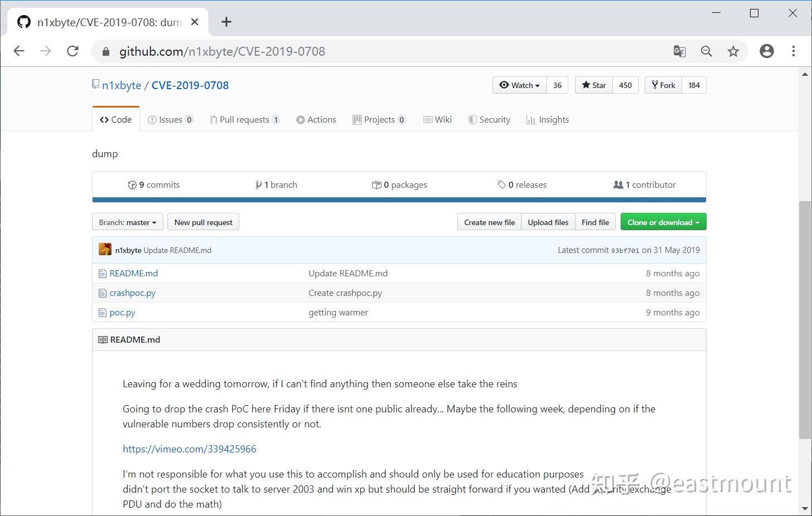
Task: View the 1 contributor link
Action: click(645, 185)
